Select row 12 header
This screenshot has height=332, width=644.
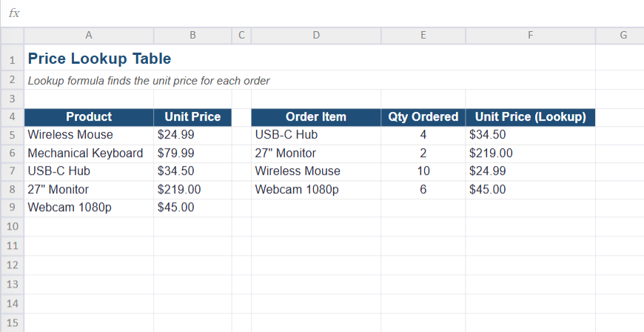[12, 265]
